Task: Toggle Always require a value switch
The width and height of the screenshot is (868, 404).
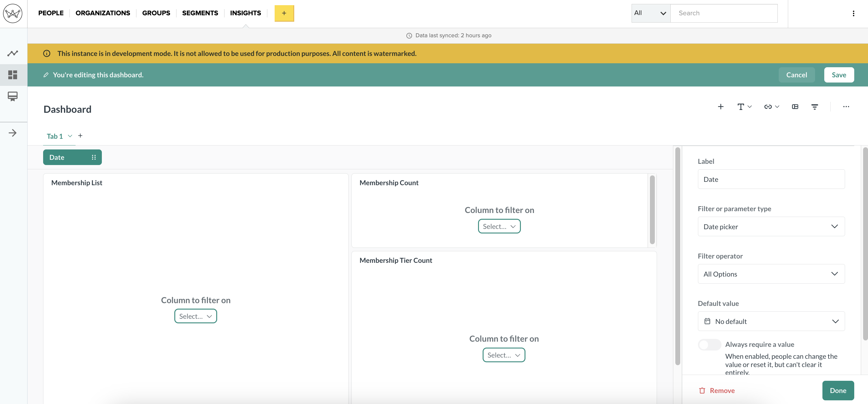Action: [709, 344]
